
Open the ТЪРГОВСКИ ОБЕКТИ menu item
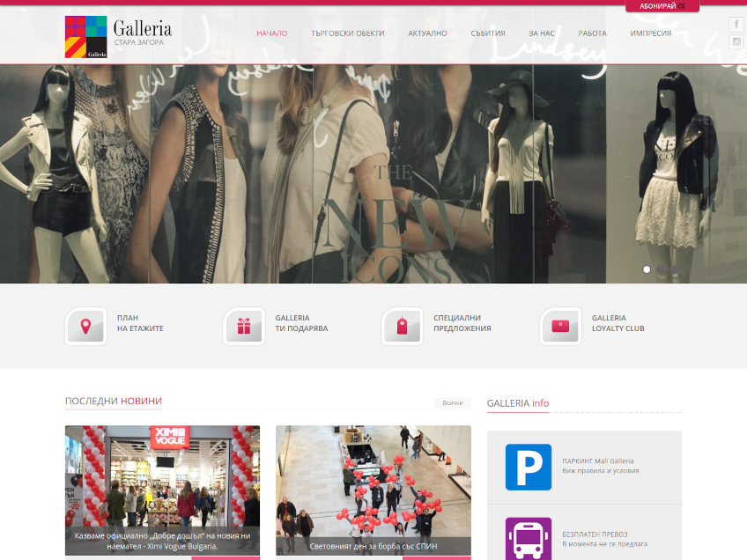348,33
